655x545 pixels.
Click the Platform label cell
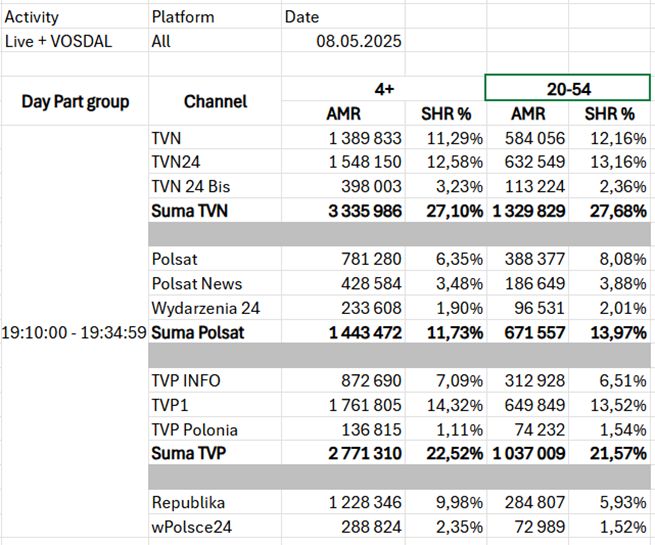pyautogui.click(x=182, y=17)
